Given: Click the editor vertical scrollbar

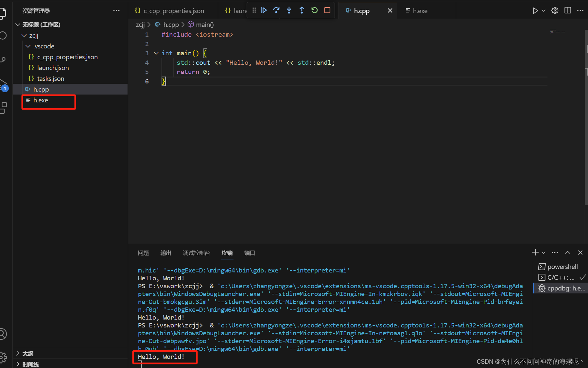Looking at the screenshot, I should tap(586, 118).
